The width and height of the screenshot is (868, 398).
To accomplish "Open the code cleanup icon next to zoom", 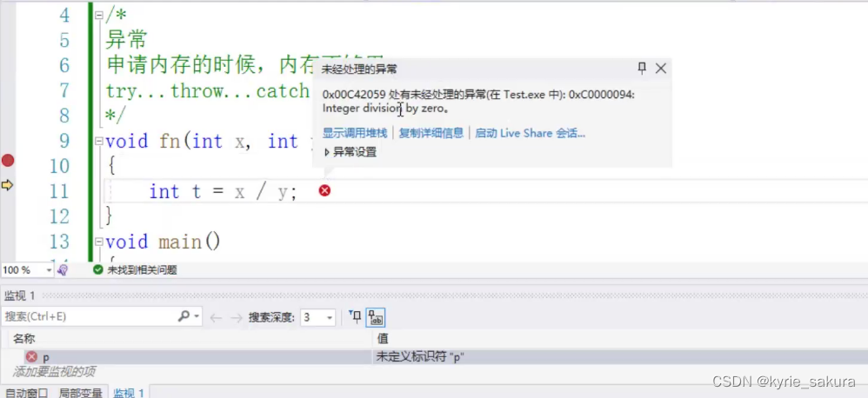I will click(x=63, y=269).
